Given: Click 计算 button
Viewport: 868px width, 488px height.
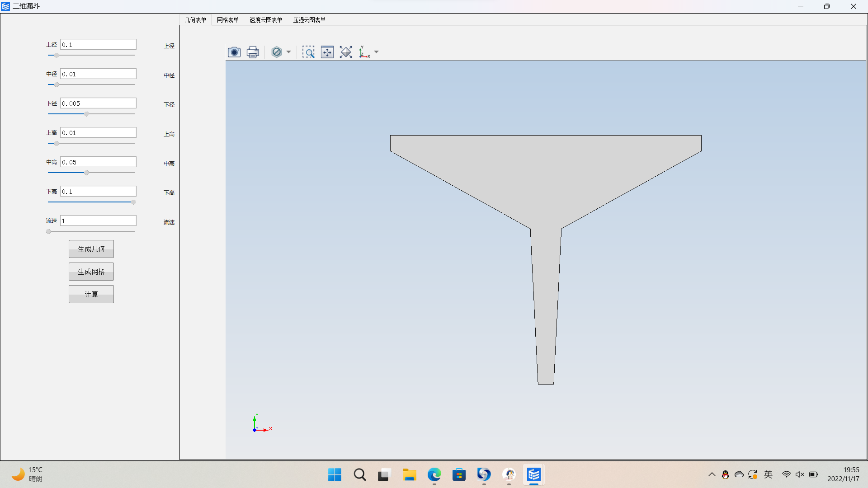Looking at the screenshot, I should (x=91, y=294).
